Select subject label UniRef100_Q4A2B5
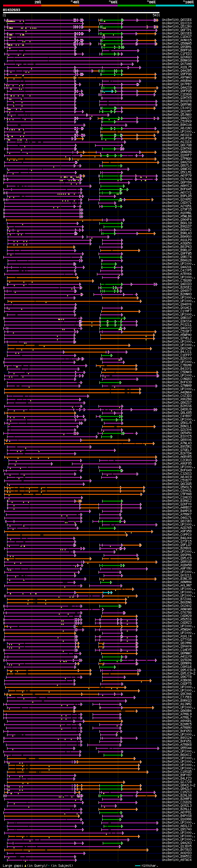 (x=177, y=71)
